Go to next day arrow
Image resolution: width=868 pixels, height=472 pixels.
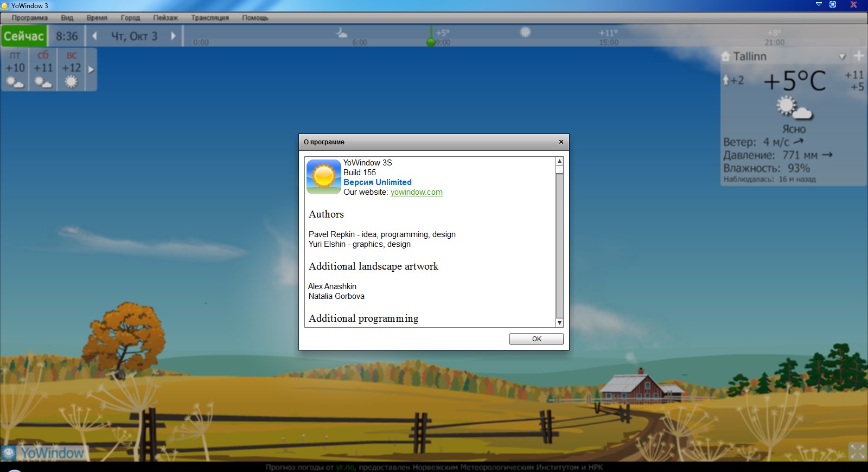click(x=173, y=36)
